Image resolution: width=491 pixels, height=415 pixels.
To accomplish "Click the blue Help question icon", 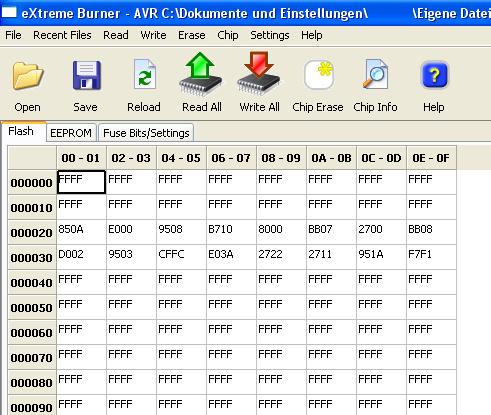I will 434,75.
